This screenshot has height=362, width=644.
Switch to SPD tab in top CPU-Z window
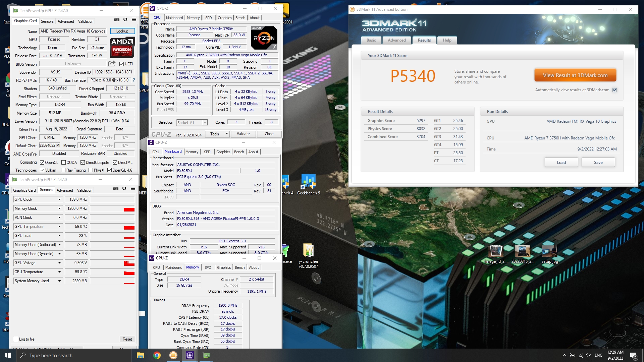click(209, 18)
